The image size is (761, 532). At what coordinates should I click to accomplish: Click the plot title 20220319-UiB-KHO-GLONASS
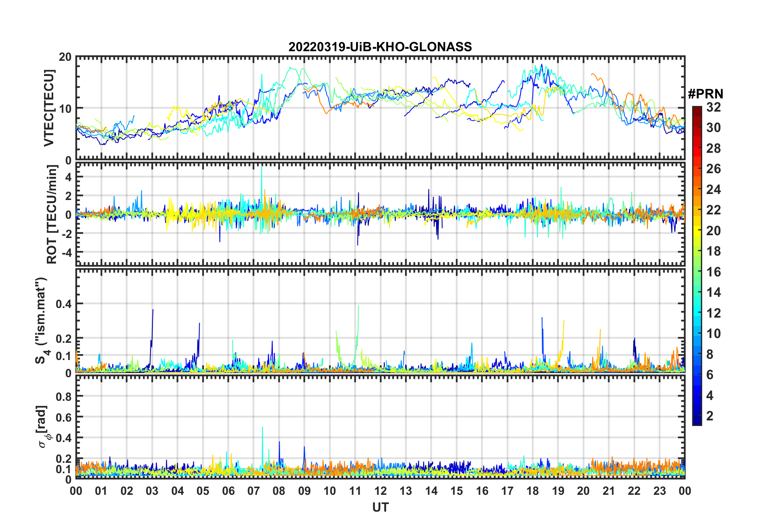380,47
